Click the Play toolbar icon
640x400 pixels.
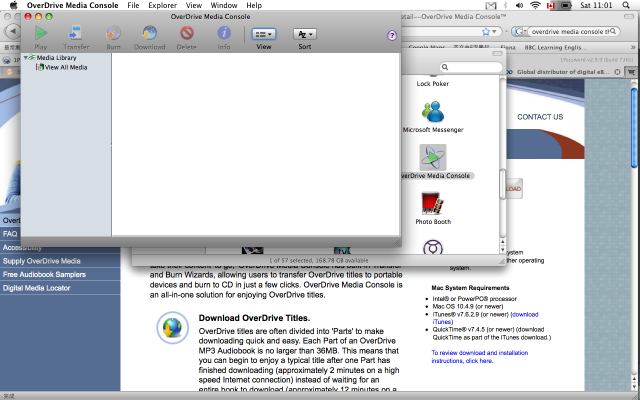[40, 33]
